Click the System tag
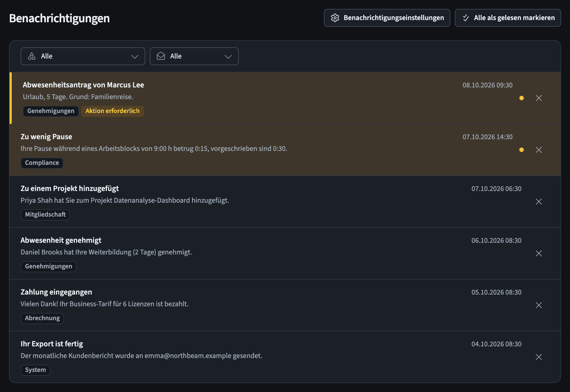Screen dimensions: 570x392 pyautogui.click(x=36, y=370)
